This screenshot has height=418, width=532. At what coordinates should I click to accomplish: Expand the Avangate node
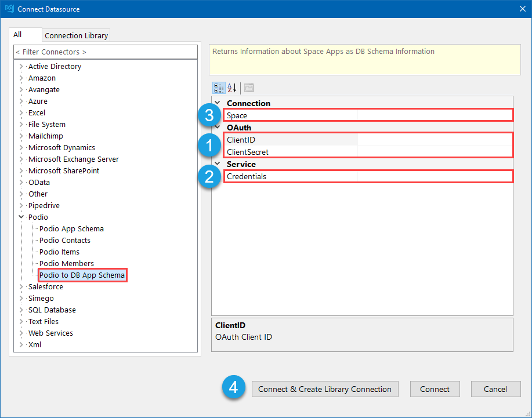click(x=21, y=89)
